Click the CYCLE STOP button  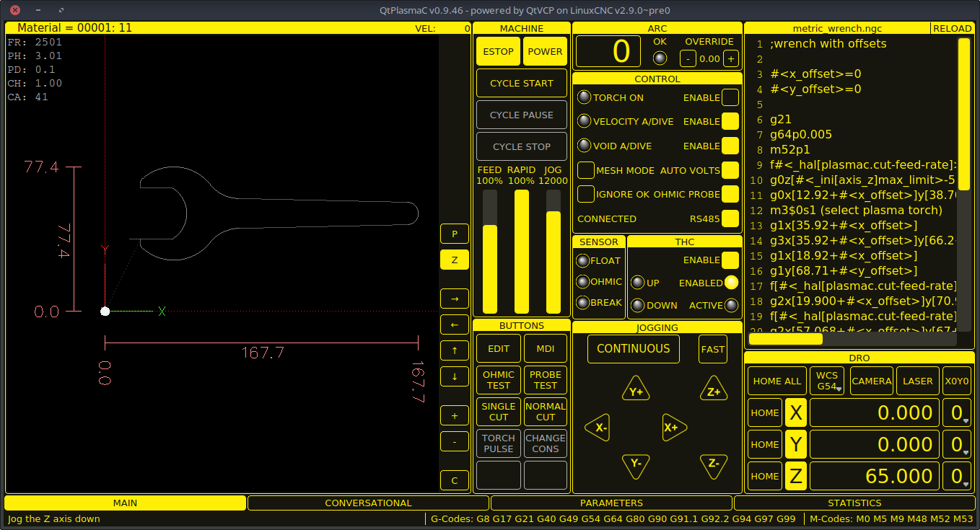pos(522,146)
